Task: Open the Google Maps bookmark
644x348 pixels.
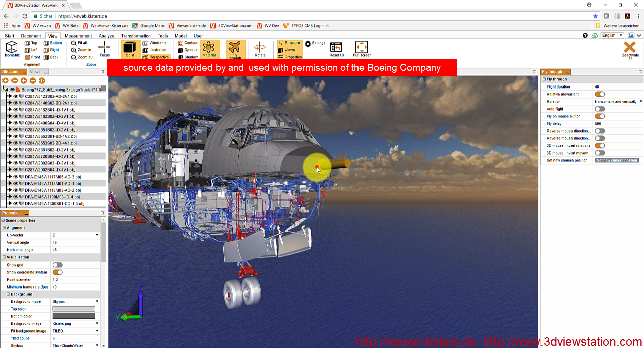Action: (149, 25)
